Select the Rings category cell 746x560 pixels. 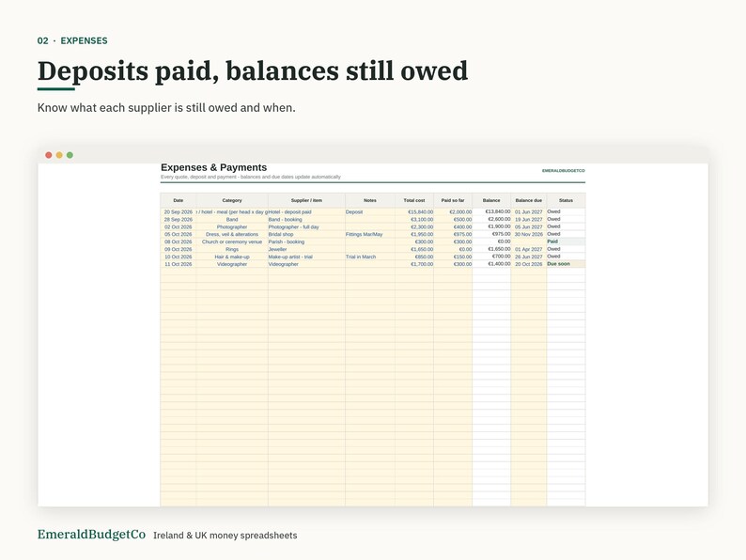232,249
